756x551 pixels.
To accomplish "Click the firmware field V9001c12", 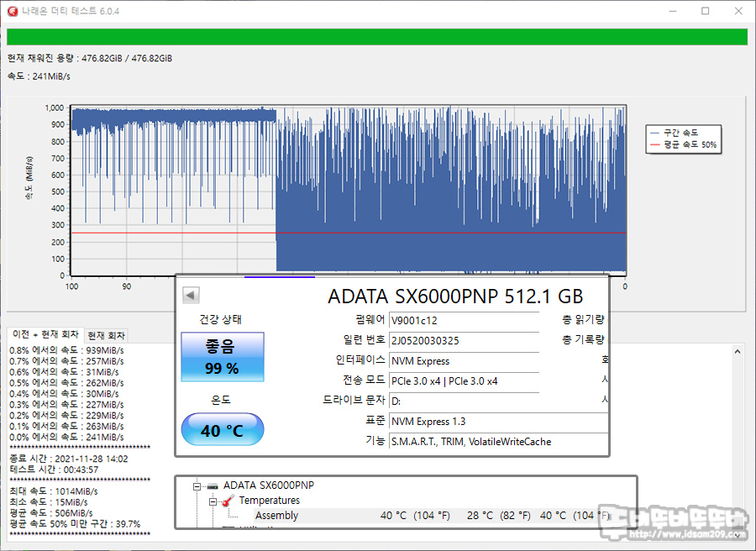I will 464,321.
